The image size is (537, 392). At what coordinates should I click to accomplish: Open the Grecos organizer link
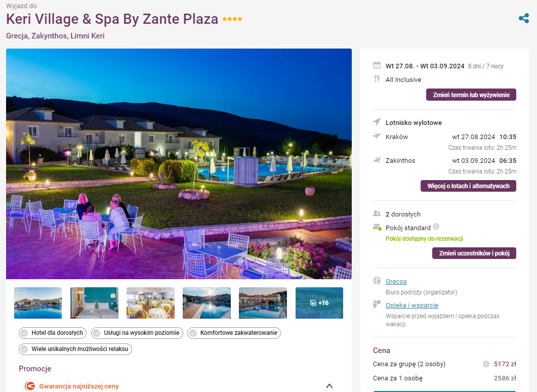coord(396,281)
